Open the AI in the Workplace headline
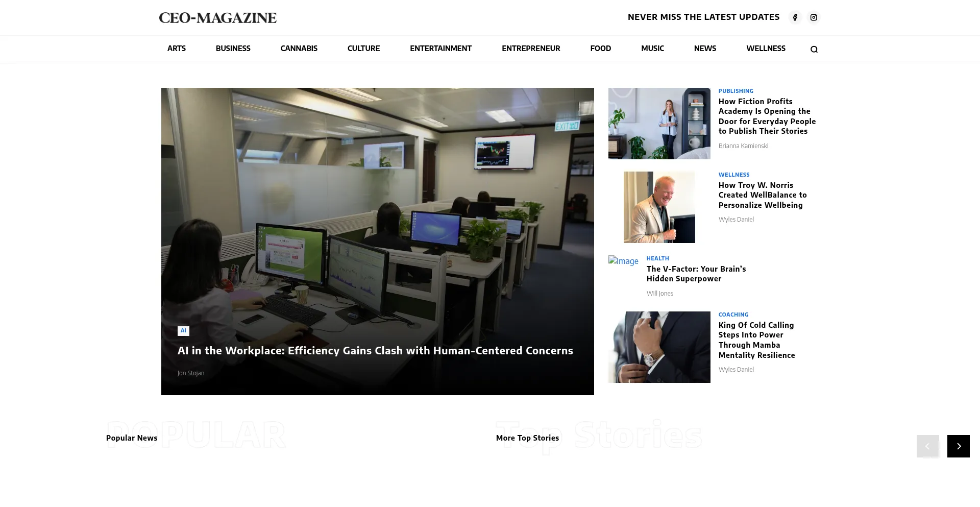This screenshot has width=980, height=507. (375, 351)
